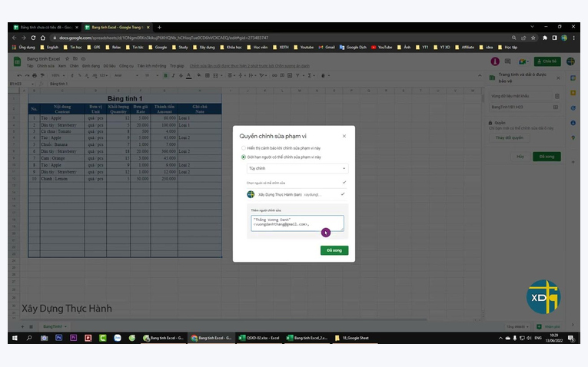Open the 18_Google Sheet folder in taskbar
Image resolution: width=588 pixels, height=367 pixels.
tap(352, 338)
